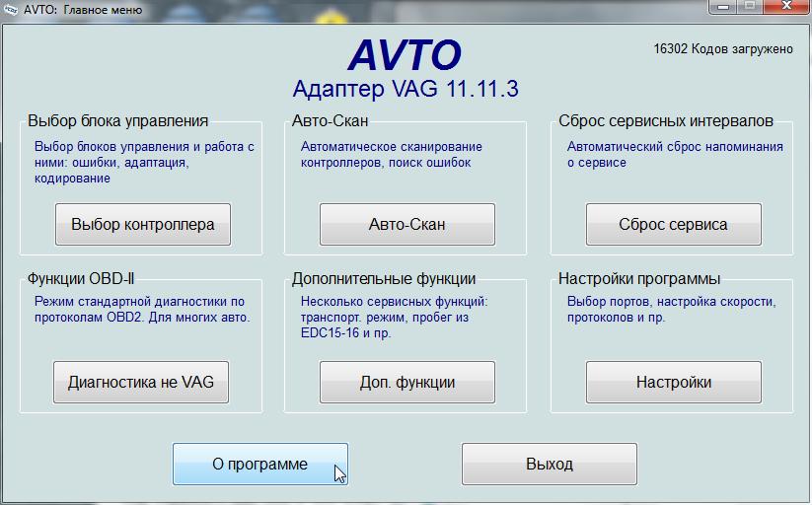Viewport: 812px width, 505px height.
Task: Click the 'Сброс сервисных интервалов' group title
Action: point(666,120)
